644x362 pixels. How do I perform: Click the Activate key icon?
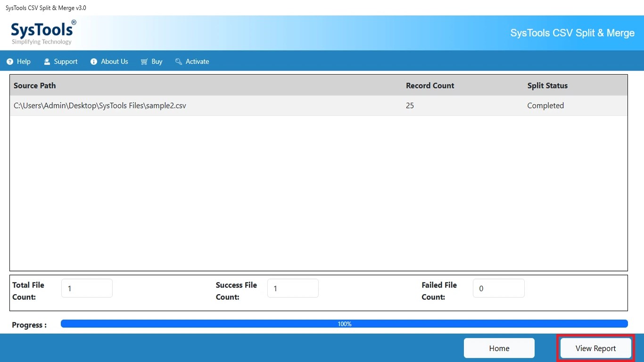(178, 62)
